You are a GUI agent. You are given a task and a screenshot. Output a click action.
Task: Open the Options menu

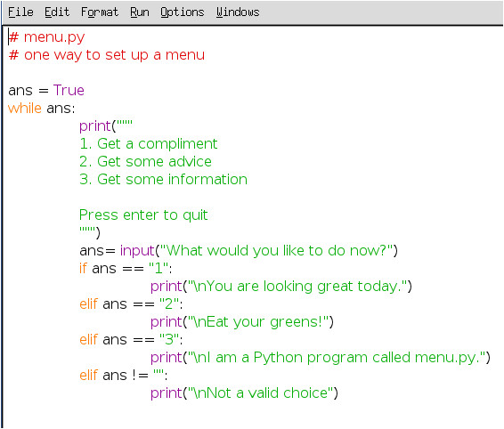tap(183, 12)
